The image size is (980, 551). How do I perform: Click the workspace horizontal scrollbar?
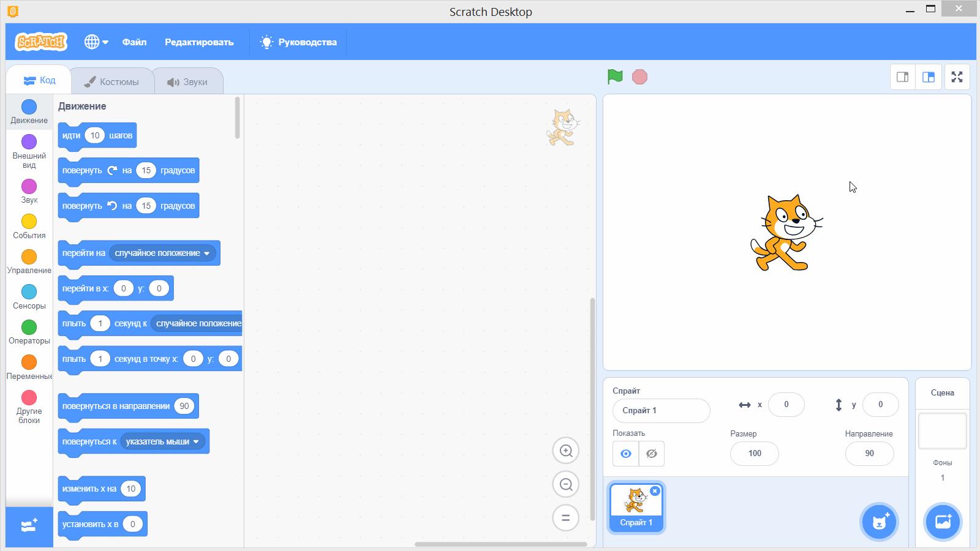[501, 544]
